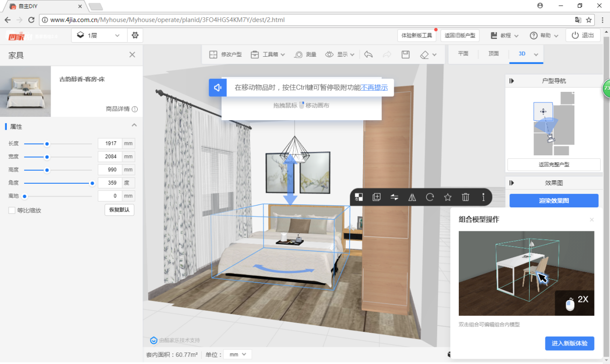
Task: Click the 角度 angle slider handle
Action: click(x=92, y=183)
